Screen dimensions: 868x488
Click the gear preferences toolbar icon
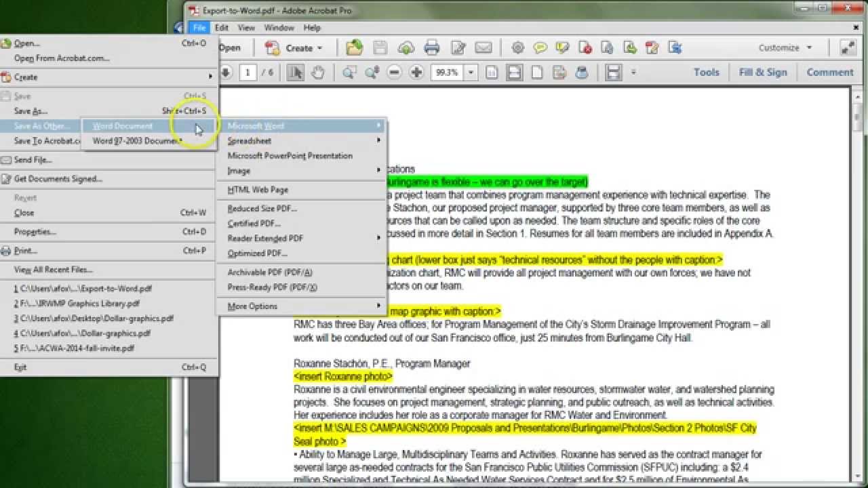coord(518,47)
